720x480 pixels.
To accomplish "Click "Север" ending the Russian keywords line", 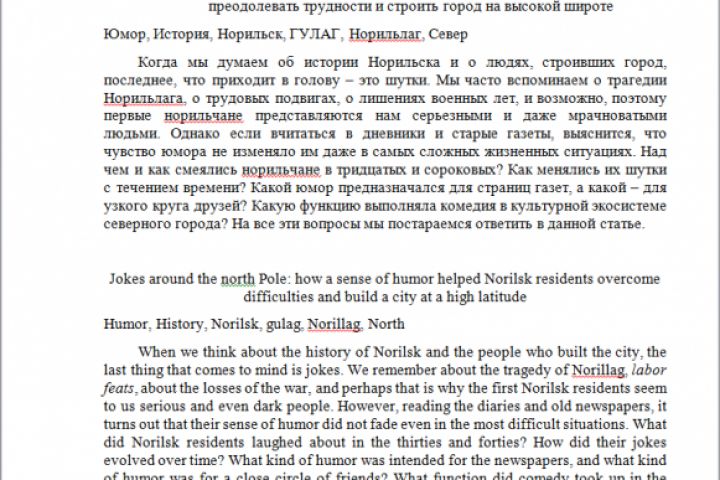I will tap(448, 34).
